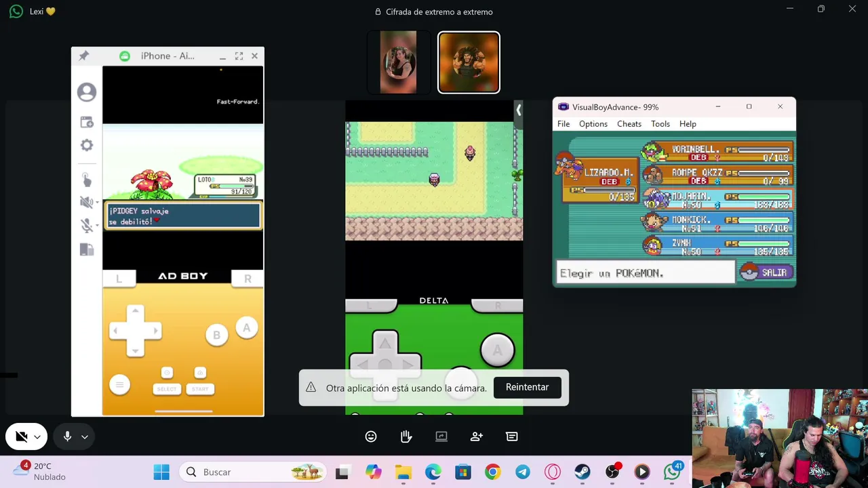Add a participant to the call

(477, 436)
